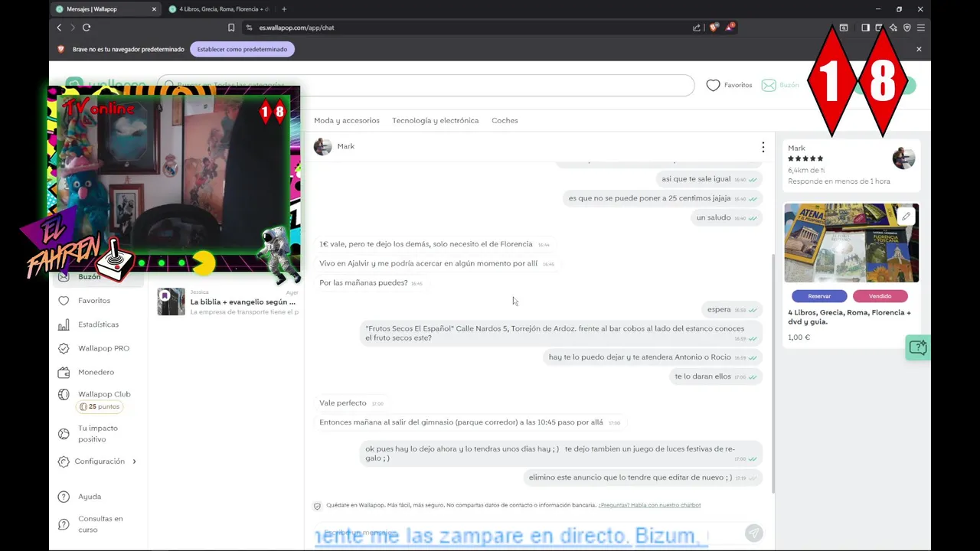The image size is (980, 551).
Task: Open the Brave Shields lion icon
Action: point(714,28)
